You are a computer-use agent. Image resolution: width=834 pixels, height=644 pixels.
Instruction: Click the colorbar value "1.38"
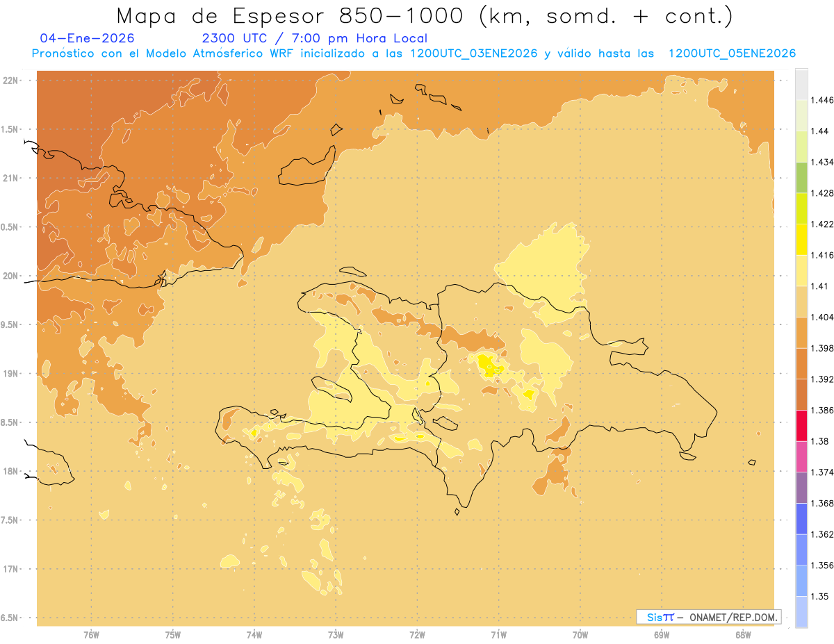(820, 441)
